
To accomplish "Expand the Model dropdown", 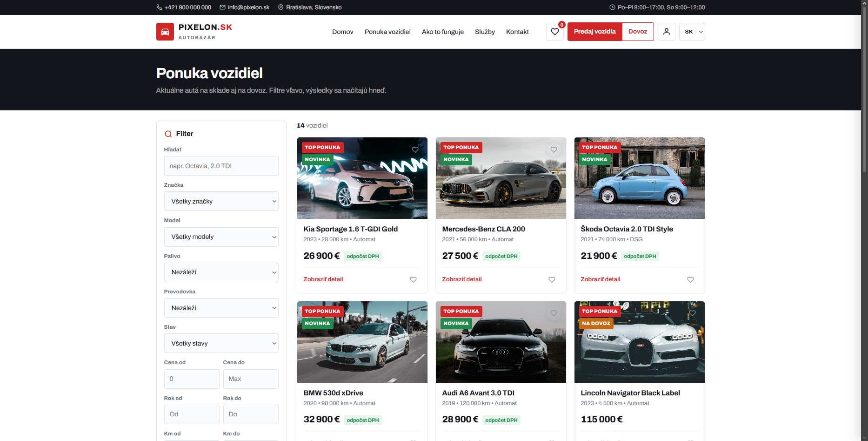I will [221, 237].
